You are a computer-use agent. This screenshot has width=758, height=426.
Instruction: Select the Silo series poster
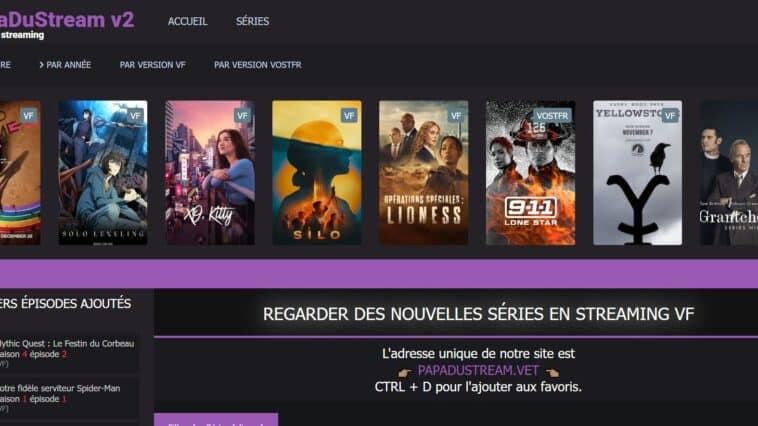tap(317, 173)
